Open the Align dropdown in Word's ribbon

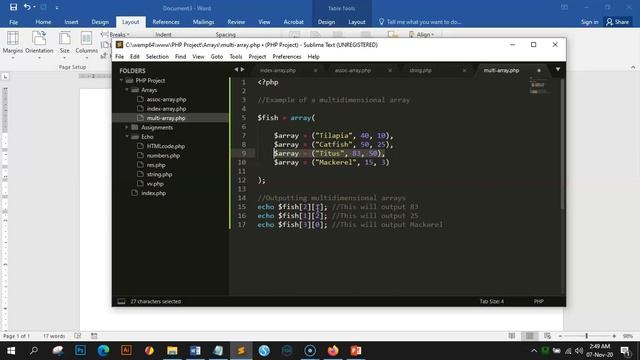[422, 35]
